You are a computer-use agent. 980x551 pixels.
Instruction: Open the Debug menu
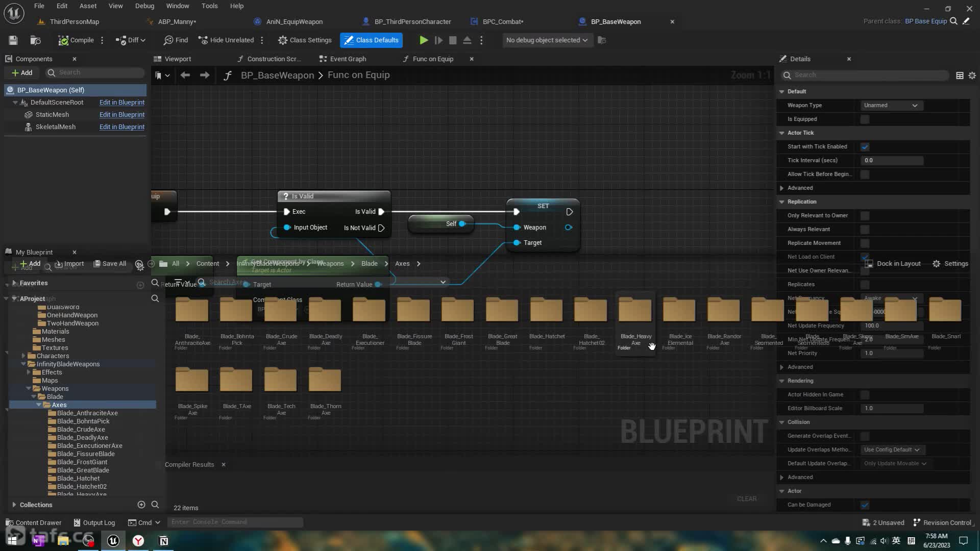coord(144,6)
